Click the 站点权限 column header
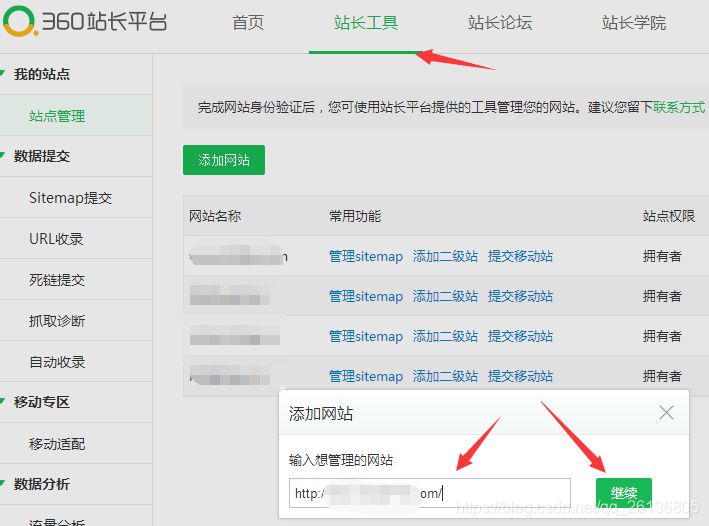The image size is (709, 526). (x=669, y=216)
